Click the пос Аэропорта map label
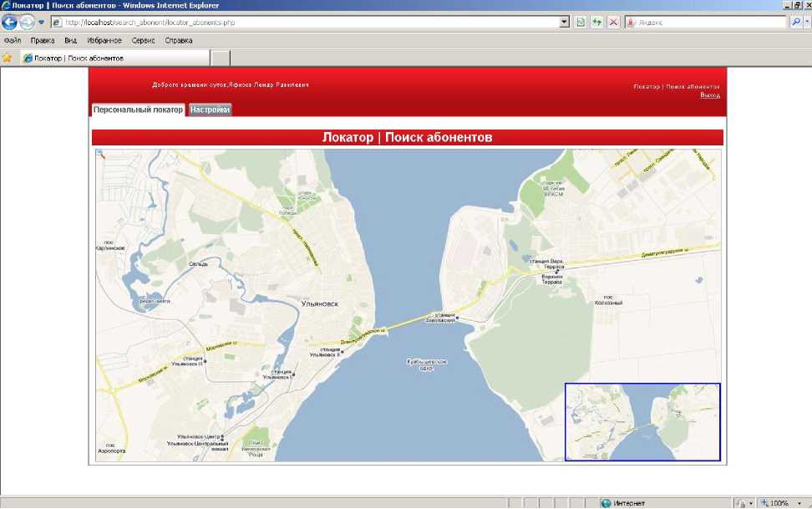 tap(111, 448)
